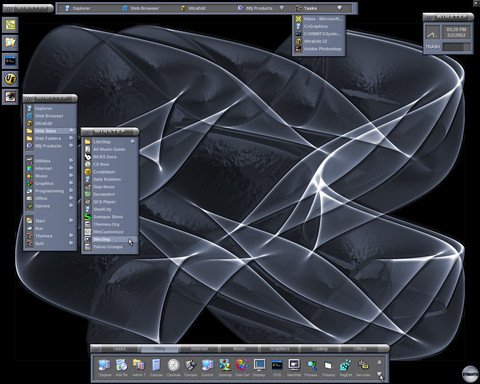The image size is (480, 384).
Task: Switch to the Internet tab in dock
Action: point(199,349)
